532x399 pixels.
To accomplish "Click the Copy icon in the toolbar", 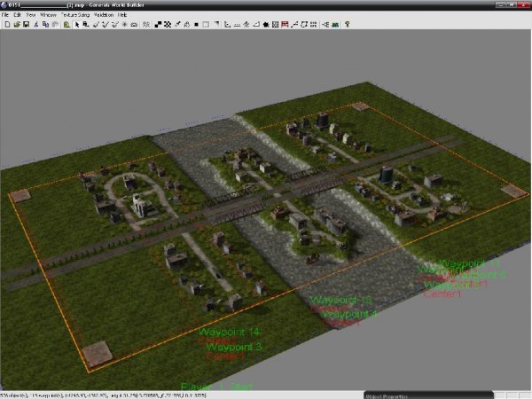I will (x=46, y=25).
